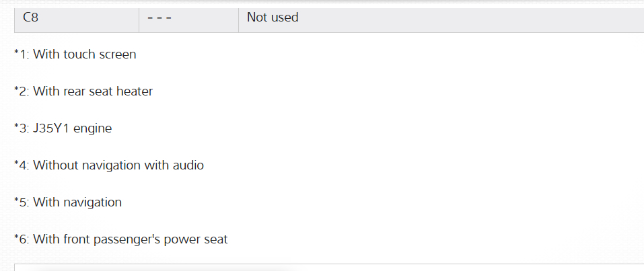
Task: Click the 'Not used' table cell
Action: [273, 17]
